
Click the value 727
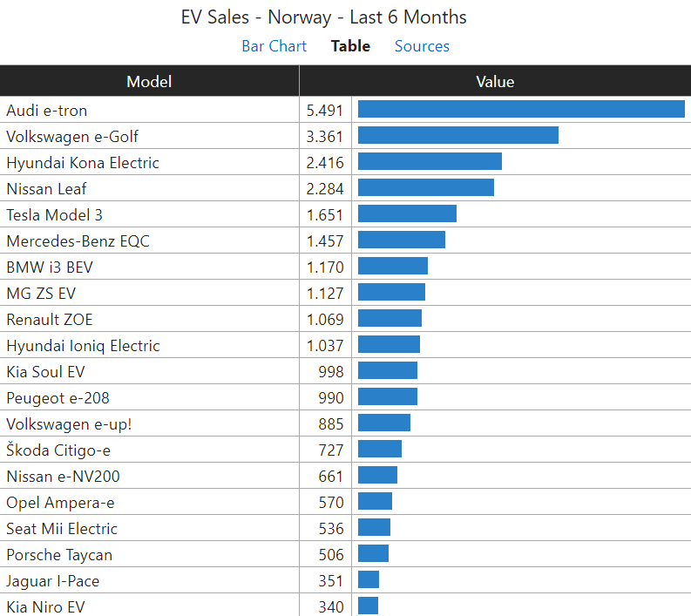(331, 450)
